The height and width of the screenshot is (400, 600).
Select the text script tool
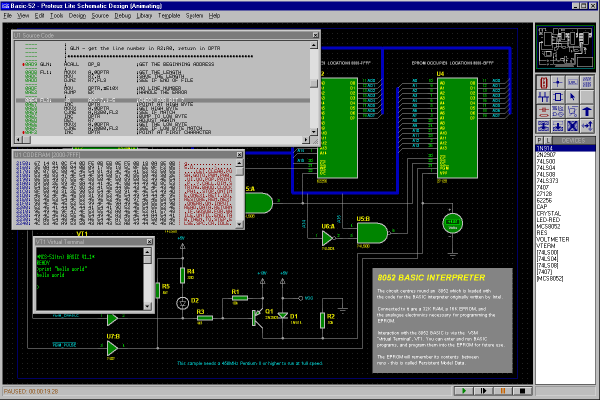[587, 82]
